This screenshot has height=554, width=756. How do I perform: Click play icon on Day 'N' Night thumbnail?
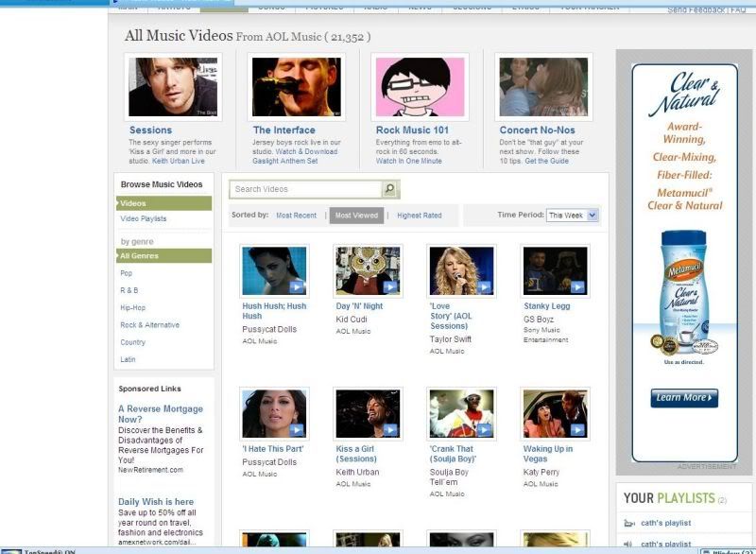coord(390,286)
